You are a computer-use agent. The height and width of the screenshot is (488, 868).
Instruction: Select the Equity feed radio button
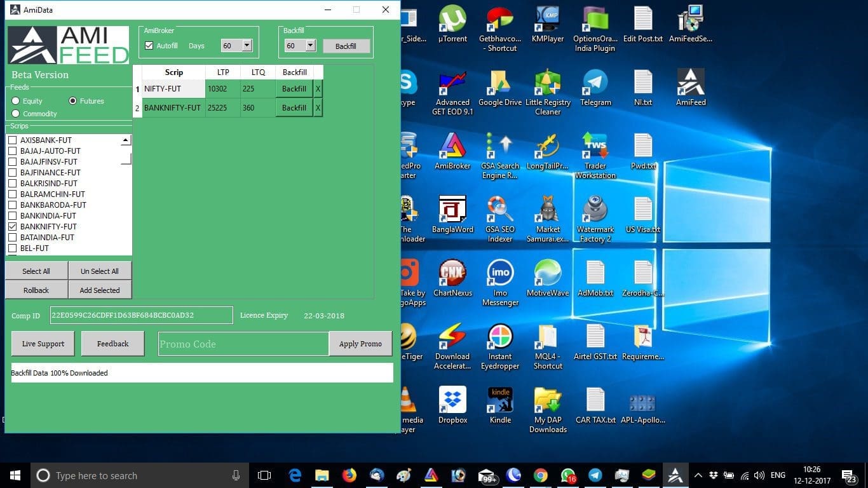16,101
